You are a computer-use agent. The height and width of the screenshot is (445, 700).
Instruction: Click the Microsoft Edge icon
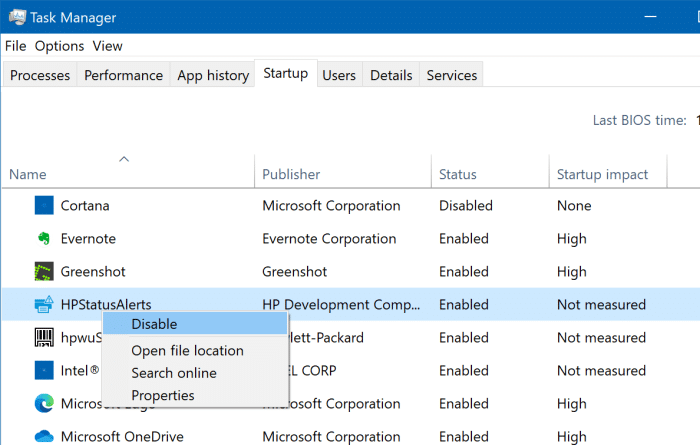(x=44, y=403)
